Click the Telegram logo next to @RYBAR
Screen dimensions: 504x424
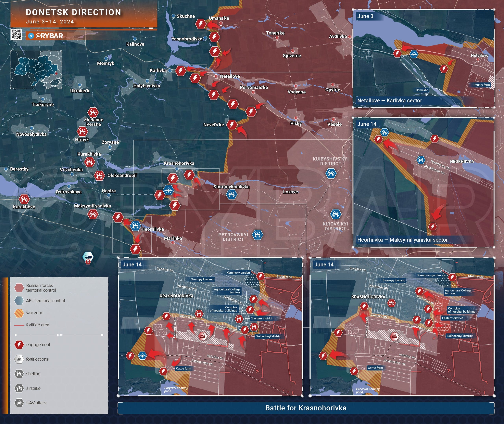click(31, 36)
